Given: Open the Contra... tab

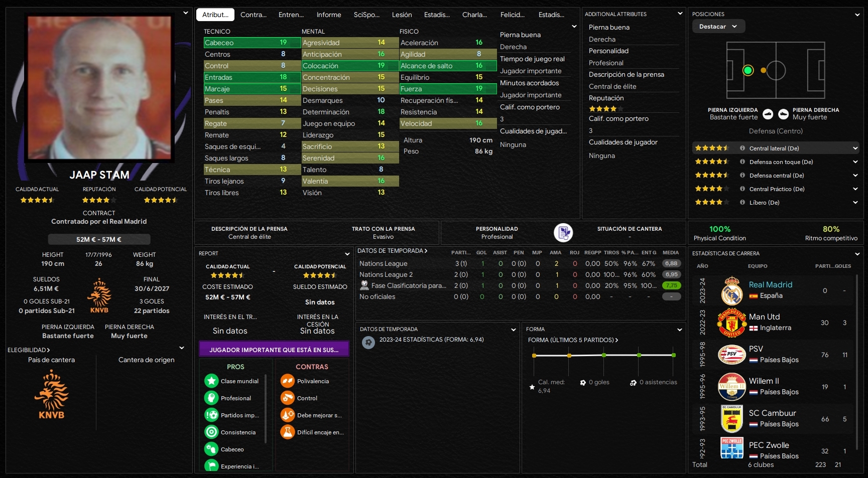Looking at the screenshot, I should [254, 15].
